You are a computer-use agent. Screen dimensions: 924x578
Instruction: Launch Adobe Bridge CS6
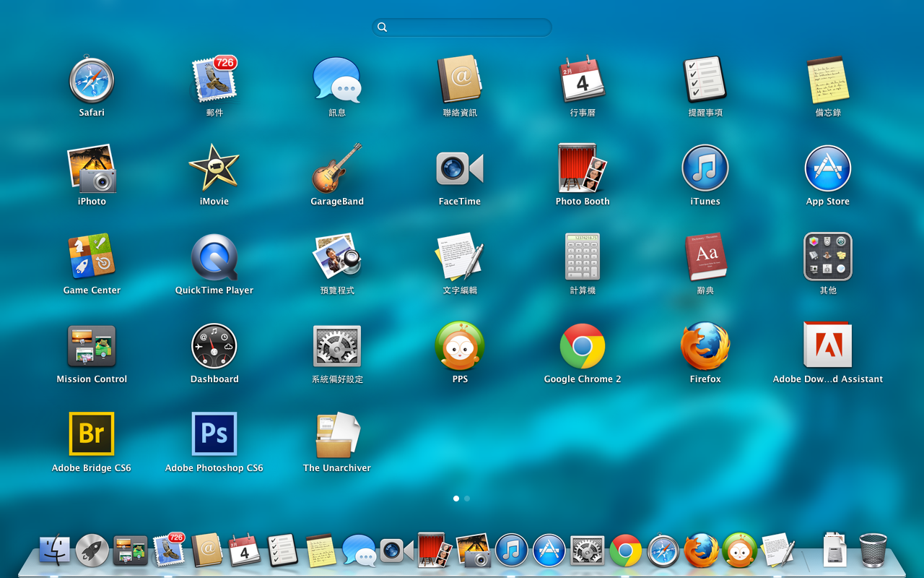pyautogui.click(x=92, y=434)
